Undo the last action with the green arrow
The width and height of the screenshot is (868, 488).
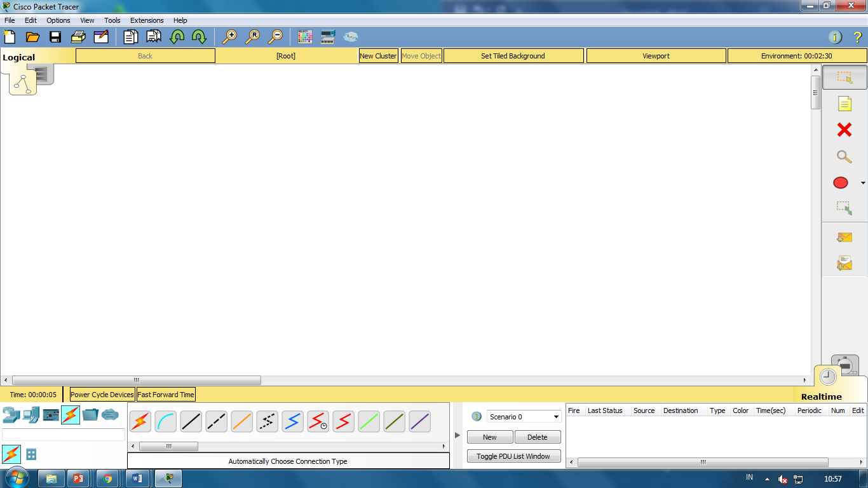[x=177, y=37]
